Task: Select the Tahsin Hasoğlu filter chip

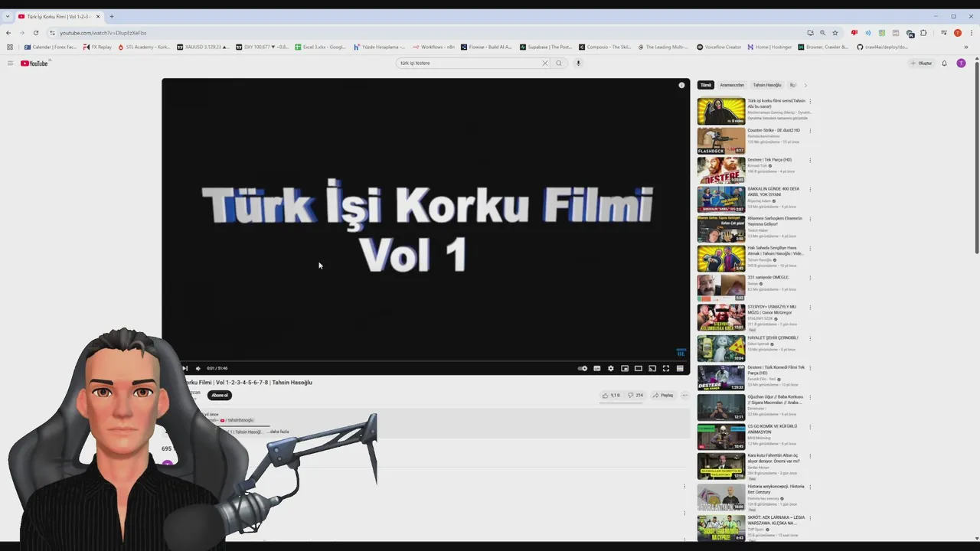Action: point(767,85)
